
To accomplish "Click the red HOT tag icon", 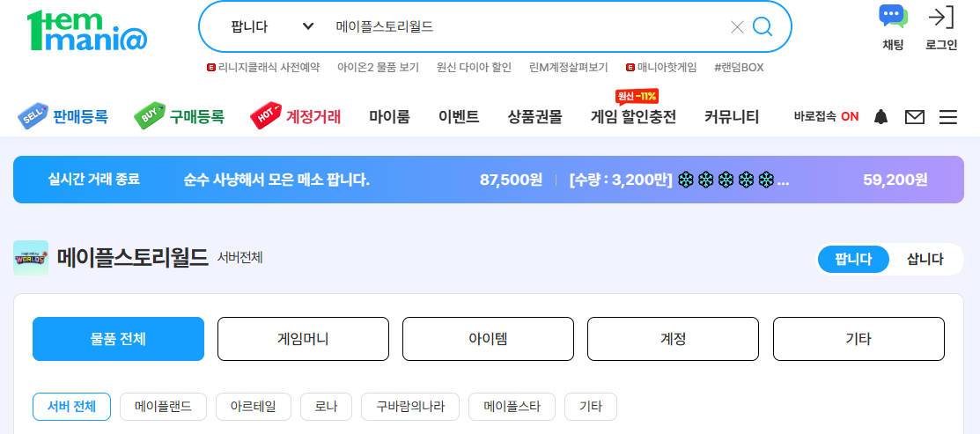I will pyautogui.click(x=266, y=116).
